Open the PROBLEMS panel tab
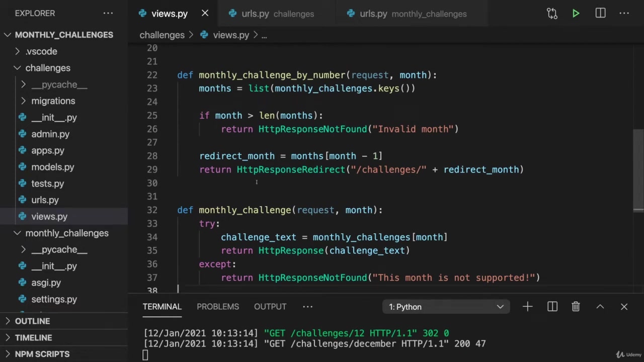 [218, 307]
